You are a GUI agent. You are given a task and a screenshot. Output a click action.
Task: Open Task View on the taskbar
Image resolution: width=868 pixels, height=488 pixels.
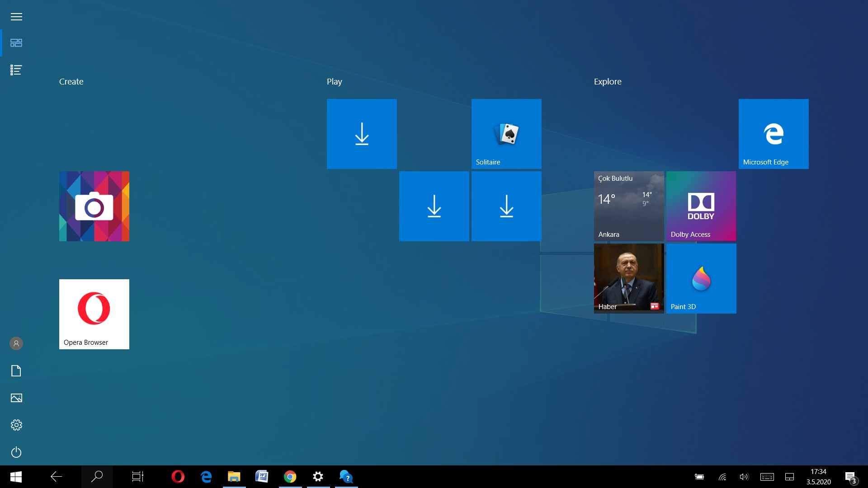coord(138,477)
